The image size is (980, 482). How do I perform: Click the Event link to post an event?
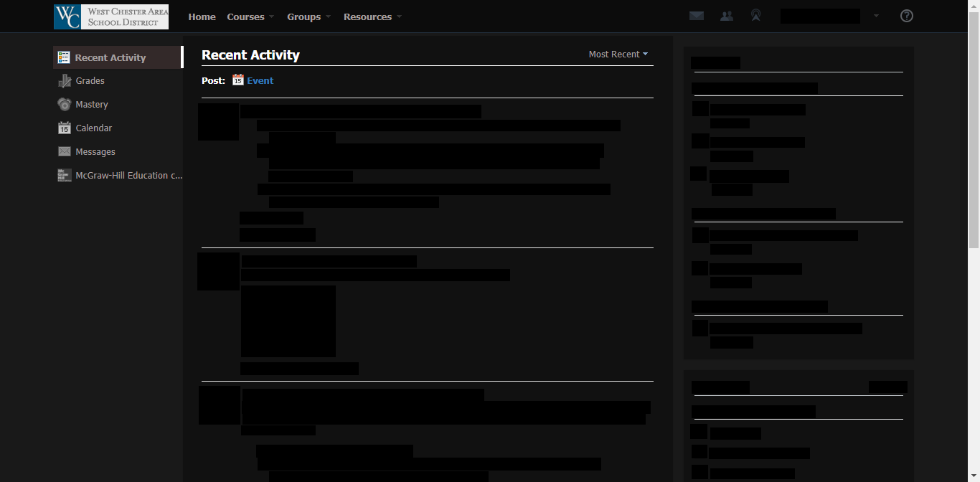[x=260, y=80]
